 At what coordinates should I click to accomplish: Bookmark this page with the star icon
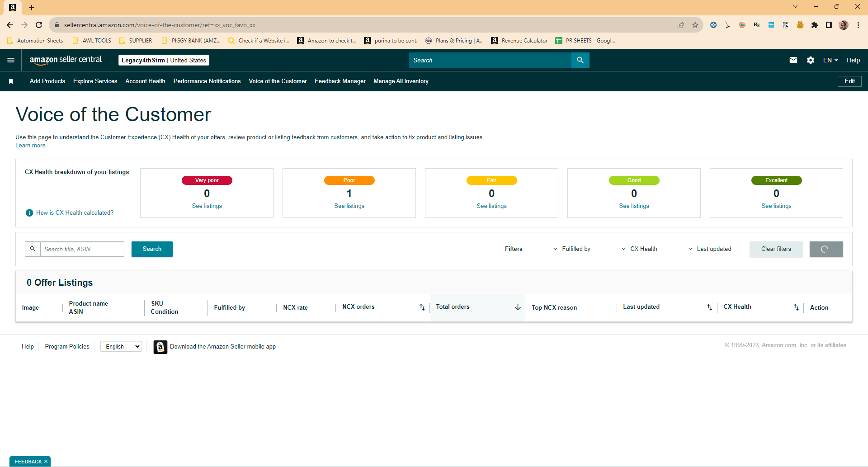[x=695, y=25]
